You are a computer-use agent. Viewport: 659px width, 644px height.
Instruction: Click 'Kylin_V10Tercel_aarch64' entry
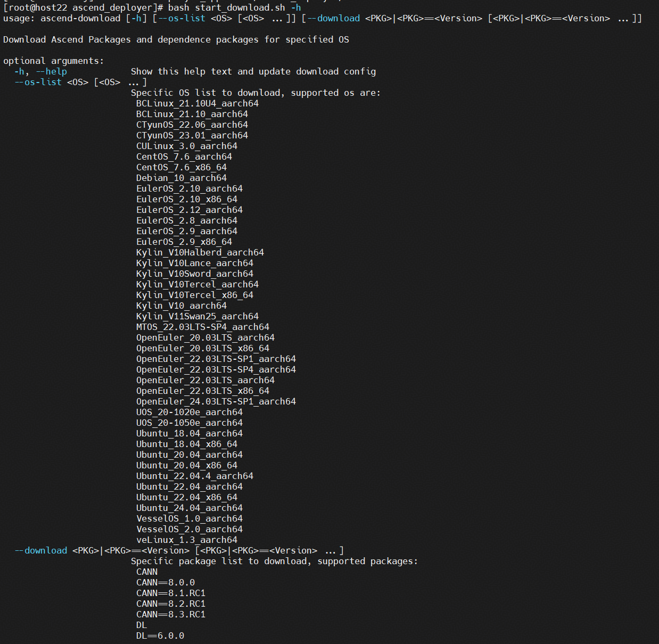click(x=197, y=284)
